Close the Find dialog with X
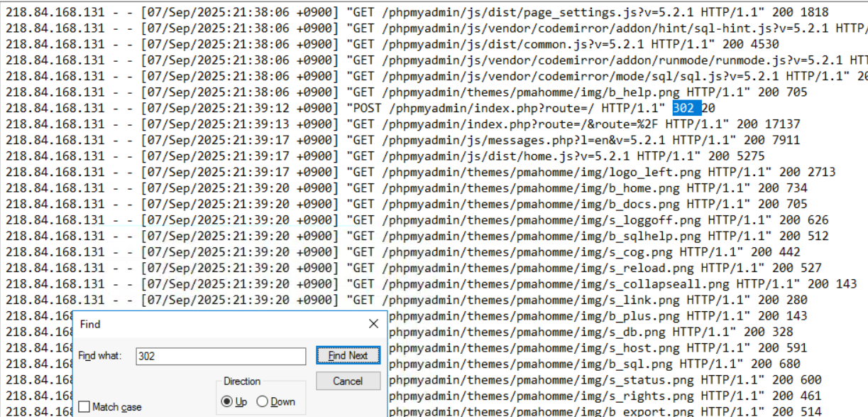This screenshot has width=868, height=417. click(373, 324)
